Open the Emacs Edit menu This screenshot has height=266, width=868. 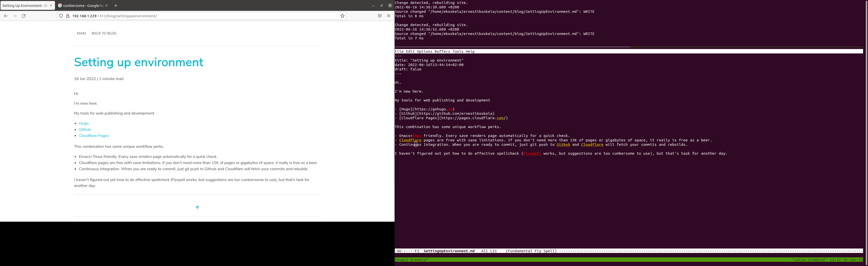tap(410, 51)
